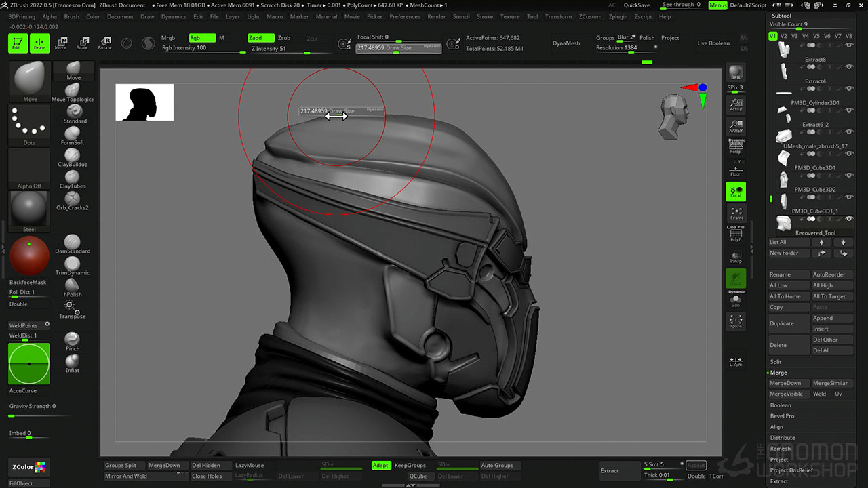Activate the Rotate gizmo mode
This screenshot has width=868, height=488.
(x=104, y=43)
